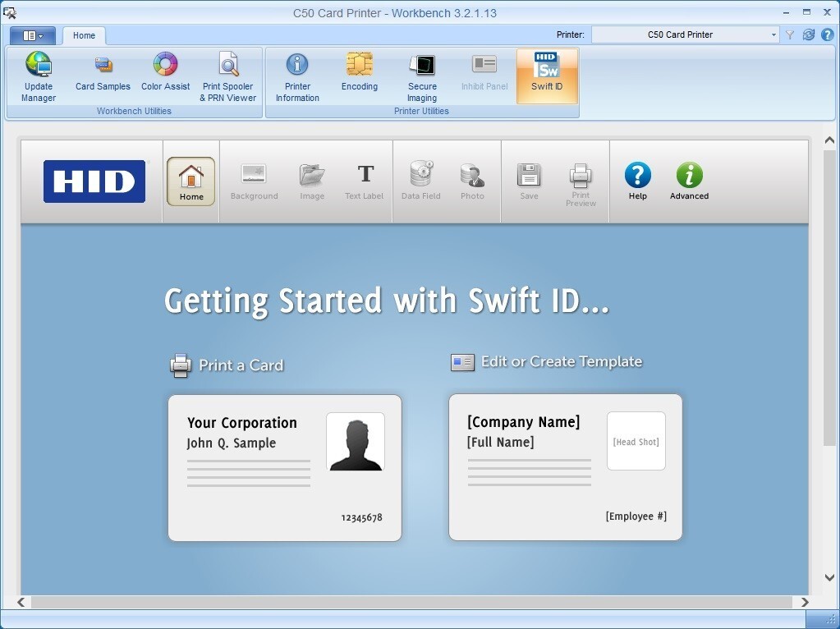Image resolution: width=840 pixels, height=629 pixels.
Task: Select the Your Corporation sample card
Action: [285, 468]
